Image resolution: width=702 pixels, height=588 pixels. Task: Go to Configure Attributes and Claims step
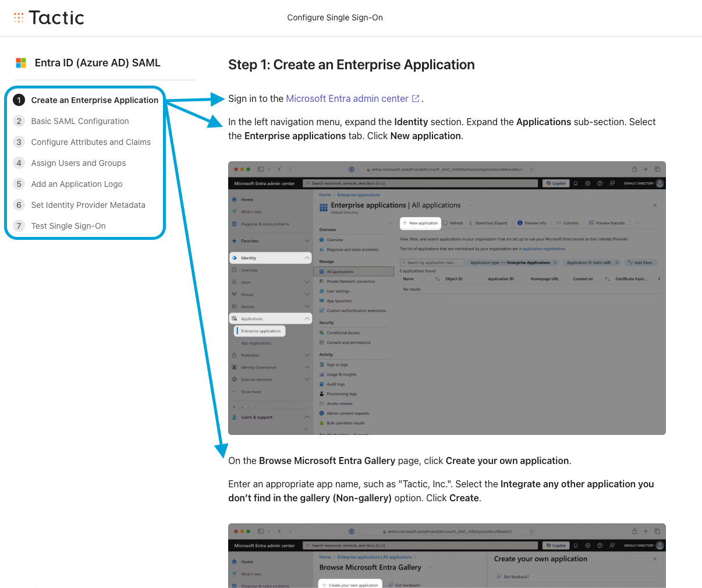[91, 142]
